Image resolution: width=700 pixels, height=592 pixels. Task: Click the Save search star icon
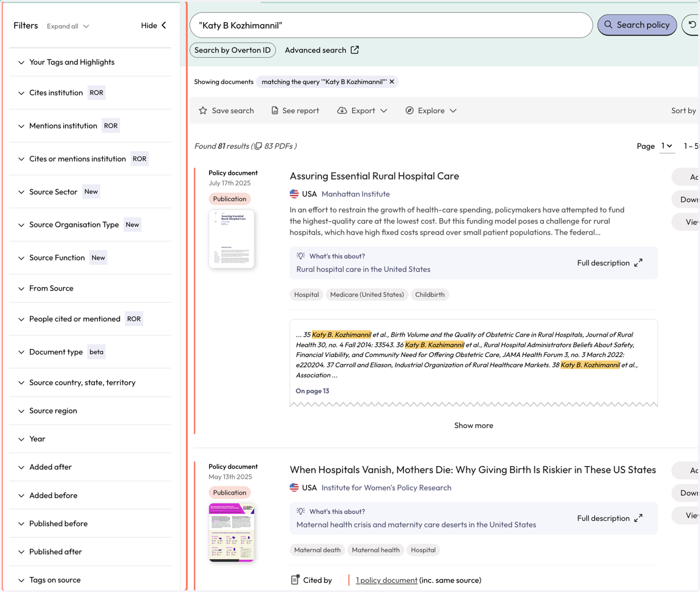point(203,110)
